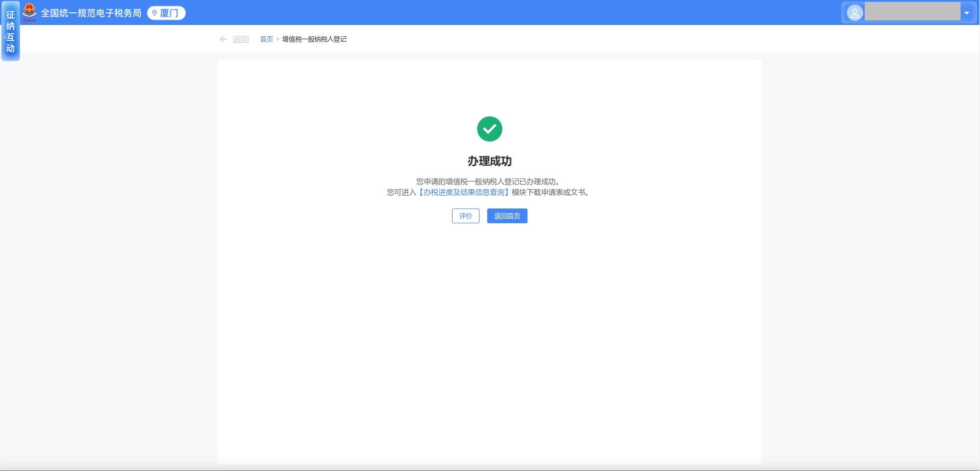Go to 首页 in the breadcrumb
Screen dimensions: 980x471
coord(266,39)
